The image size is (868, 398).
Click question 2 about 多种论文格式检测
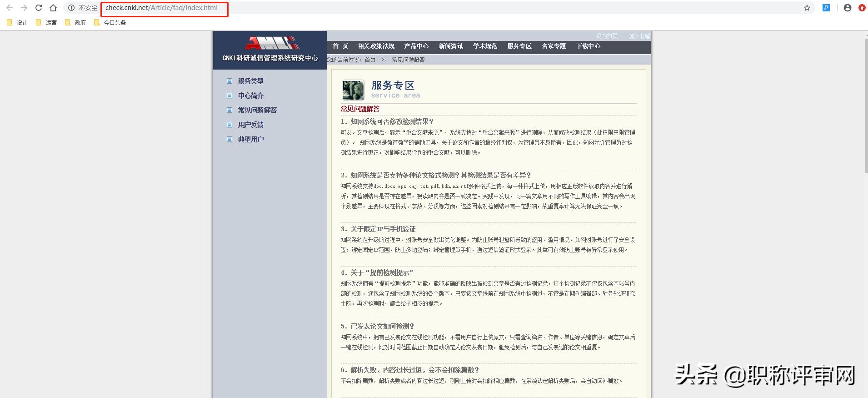pyautogui.click(x=436, y=175)
